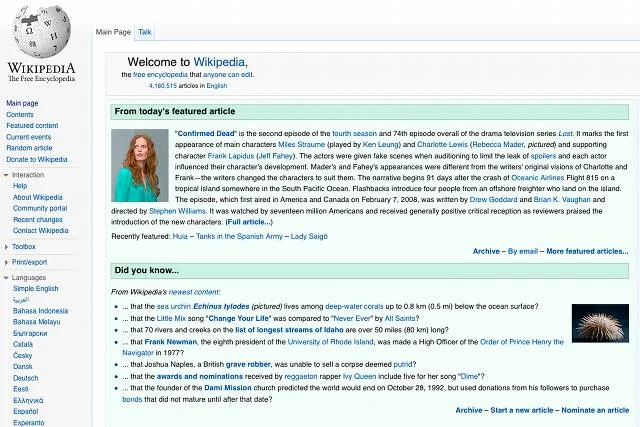640x427 pixels.
Task: Switch language to Deutsch
Action: [x=25, y=378]
